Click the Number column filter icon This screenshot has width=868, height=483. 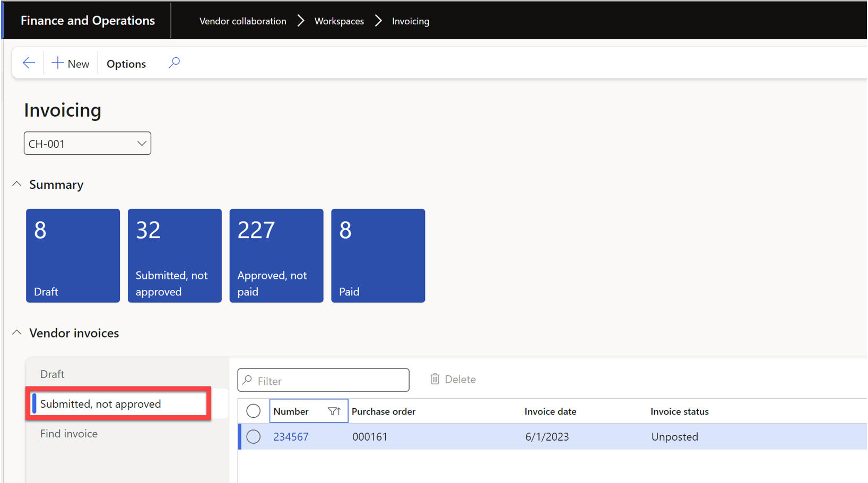(x=334, y=411)
